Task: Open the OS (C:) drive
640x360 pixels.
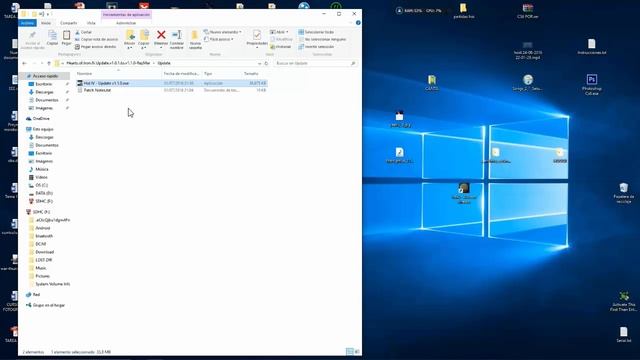Action: (x=41, y=185)
